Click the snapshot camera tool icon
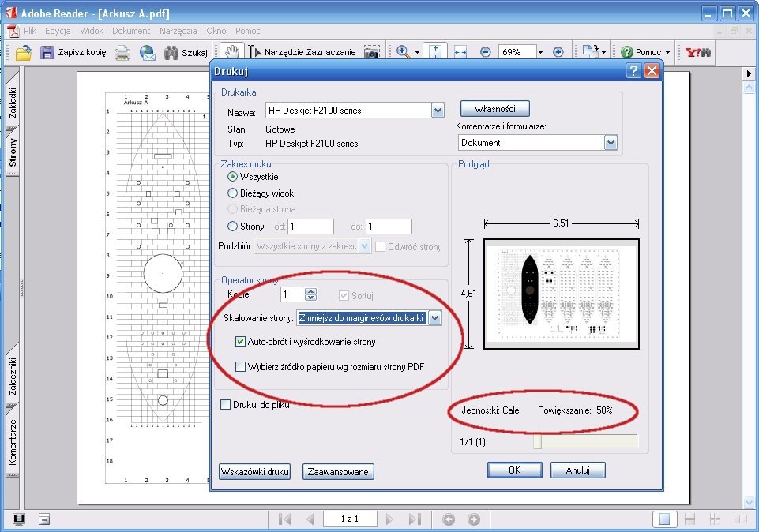 pyautogui.click(x=371, y=53)
